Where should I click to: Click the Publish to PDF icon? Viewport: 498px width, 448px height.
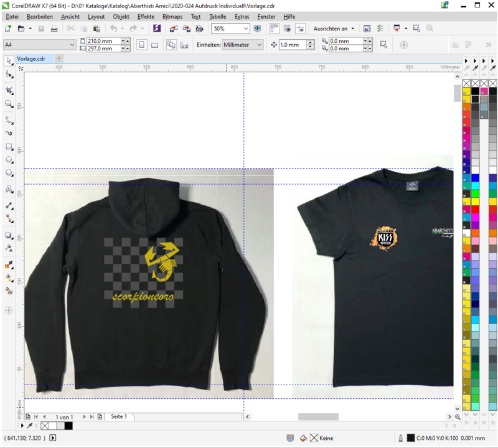point(199,29)
